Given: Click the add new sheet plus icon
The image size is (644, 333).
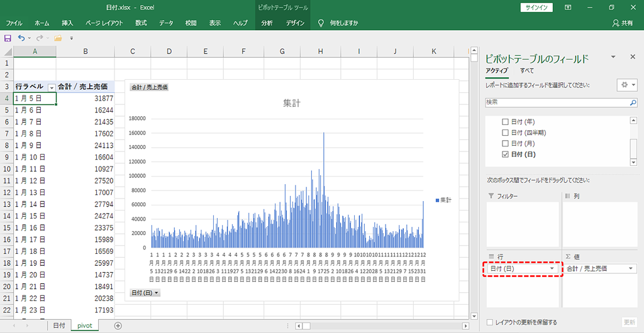Looking at the screenshot, I should point(118,325).
